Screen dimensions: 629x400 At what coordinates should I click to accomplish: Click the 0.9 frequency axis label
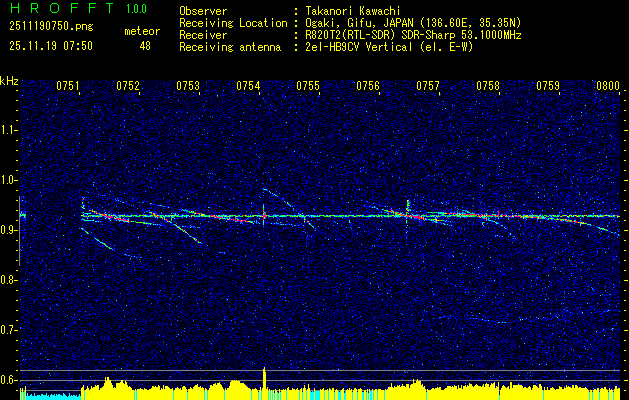[x=9, y=230]
